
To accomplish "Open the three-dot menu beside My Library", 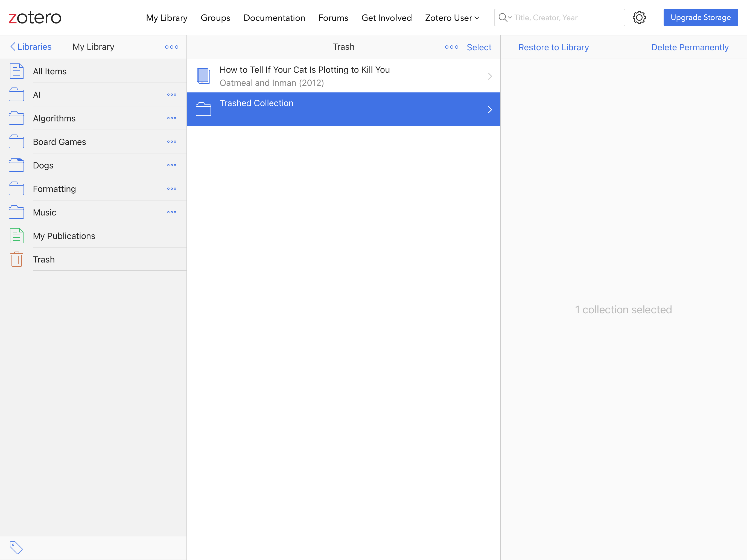I will (x=171, y=47).
